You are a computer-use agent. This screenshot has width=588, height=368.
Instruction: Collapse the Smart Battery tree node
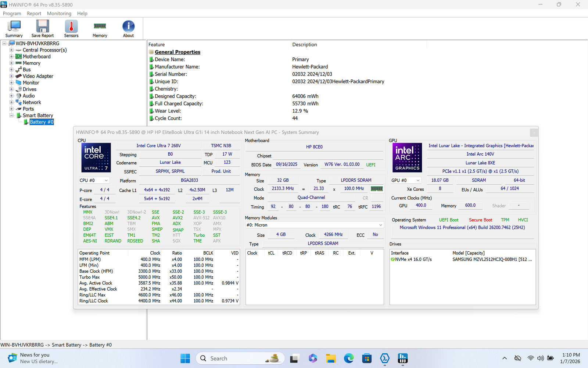coord(11,116)
